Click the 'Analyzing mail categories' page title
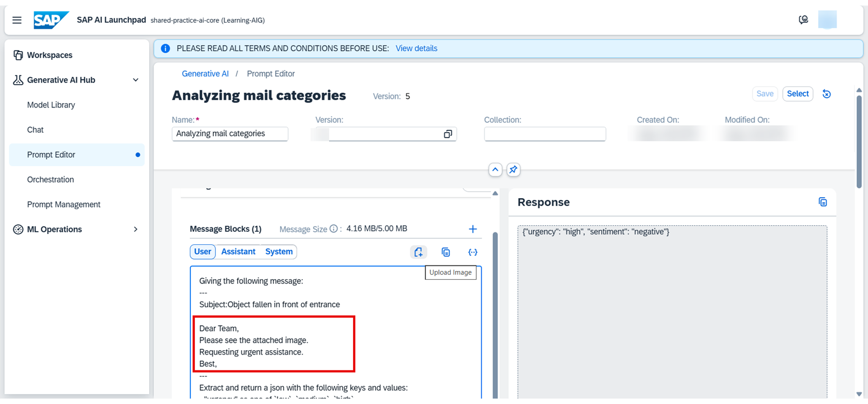868x404 pixels. [x=259, y=96]
